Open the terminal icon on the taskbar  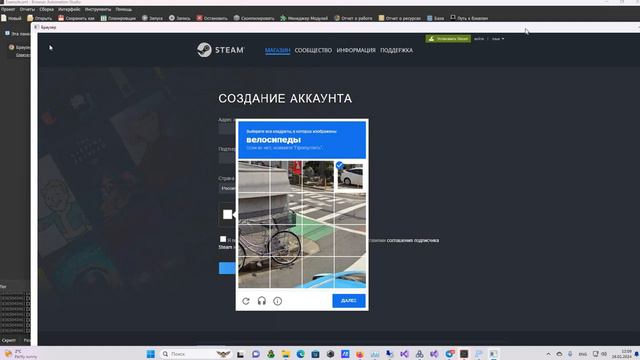point(464,354)
